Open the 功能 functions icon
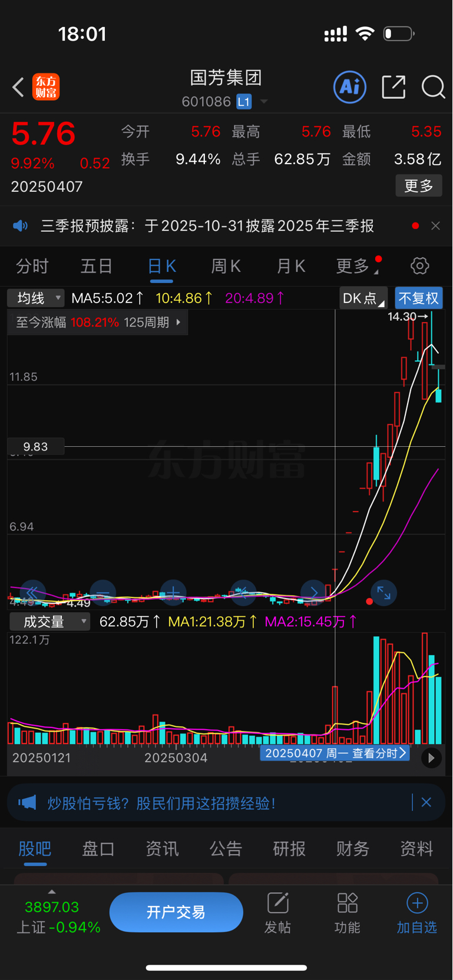This screenshot has width=453, height=980. tap(347, 913)
